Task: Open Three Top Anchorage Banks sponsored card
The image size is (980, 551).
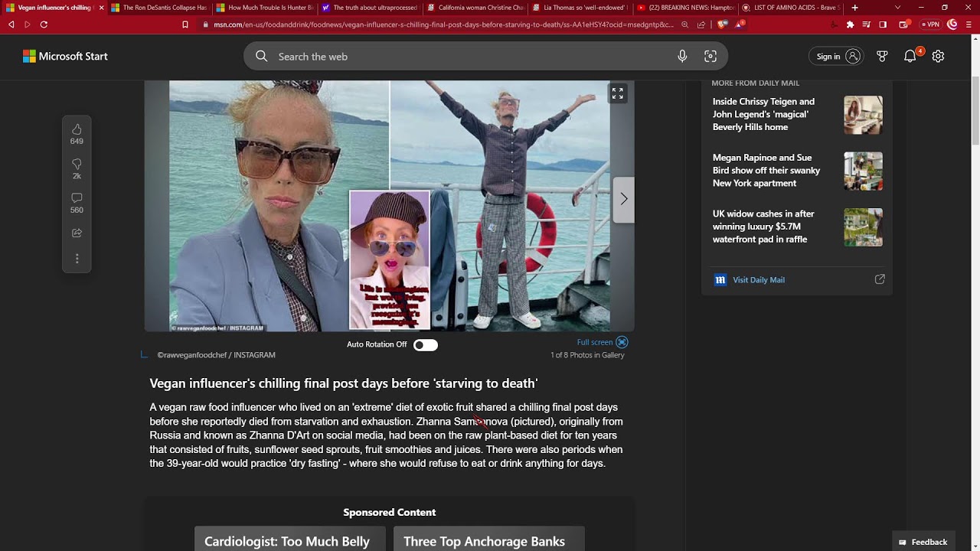Action: pos(488,539)
